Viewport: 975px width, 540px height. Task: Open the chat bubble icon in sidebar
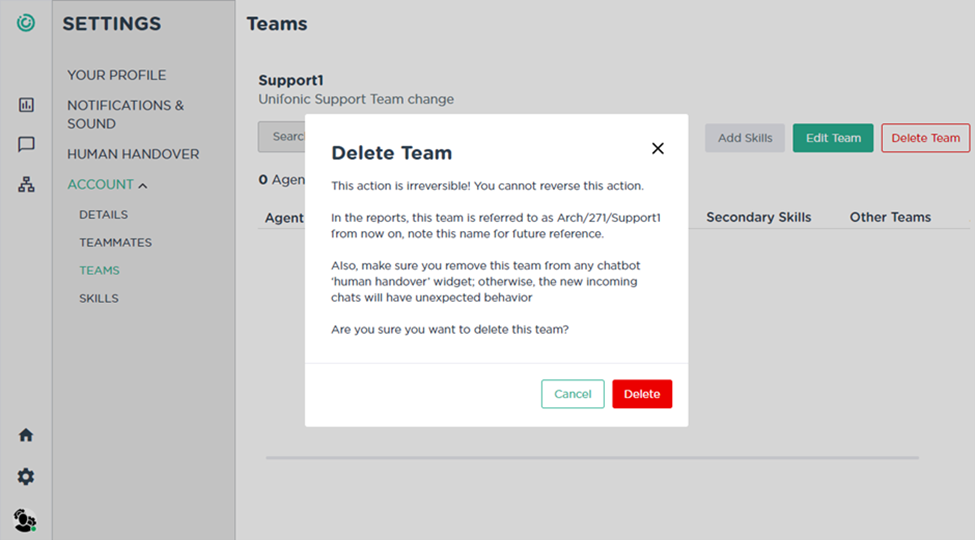[26, 144]
